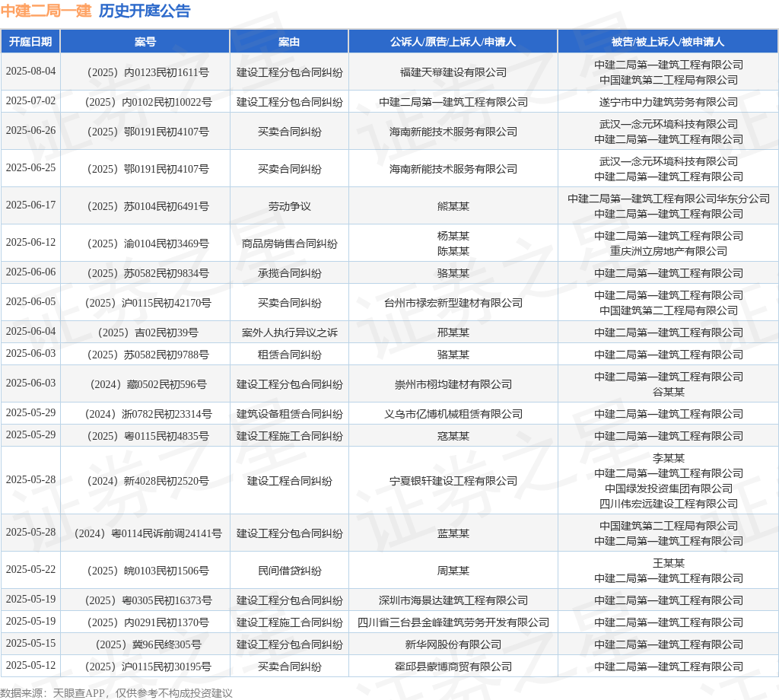This screenshot has height=700, width=779.
Task: Click case number (2025)吉02民初39号
Action: point(148,332)
